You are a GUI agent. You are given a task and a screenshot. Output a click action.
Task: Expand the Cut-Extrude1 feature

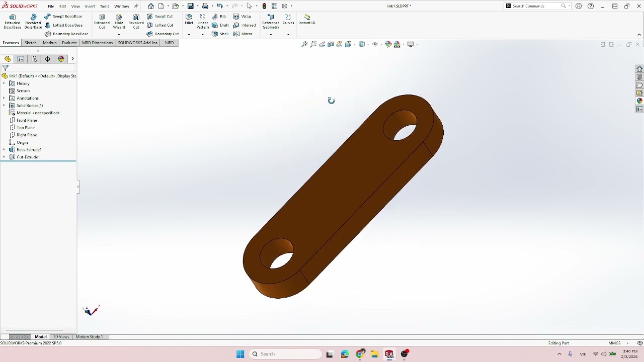click(x=4, y=157)
